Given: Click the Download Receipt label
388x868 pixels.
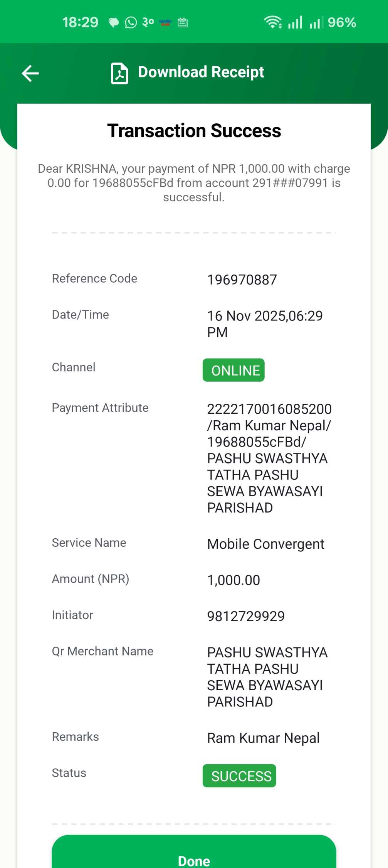Looking at the screenshot, I should (201, 72).
